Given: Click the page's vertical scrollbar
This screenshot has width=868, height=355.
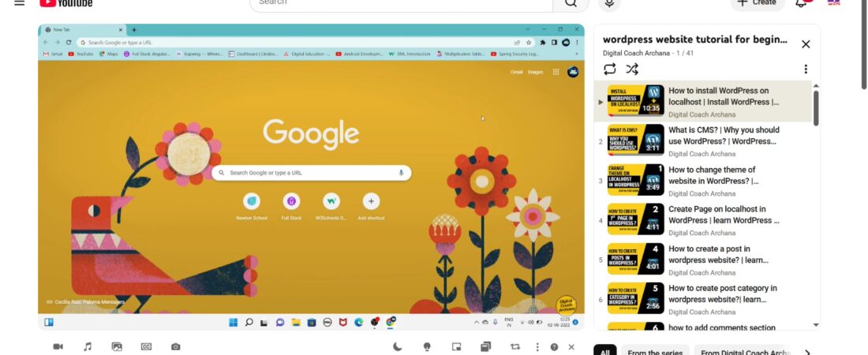Looking at the screenshot, I should [x=863, y=44].
